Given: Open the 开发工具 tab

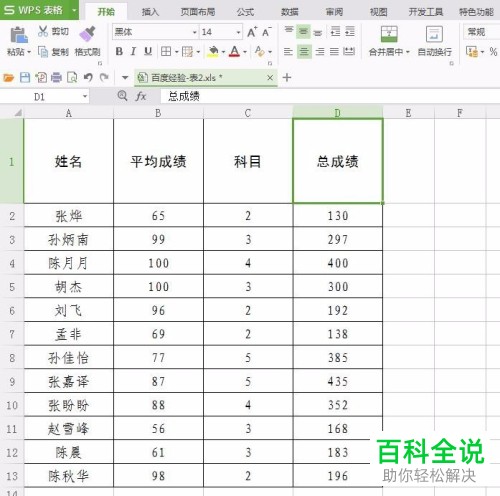Looking at the screenshot, I should point(426,12).
